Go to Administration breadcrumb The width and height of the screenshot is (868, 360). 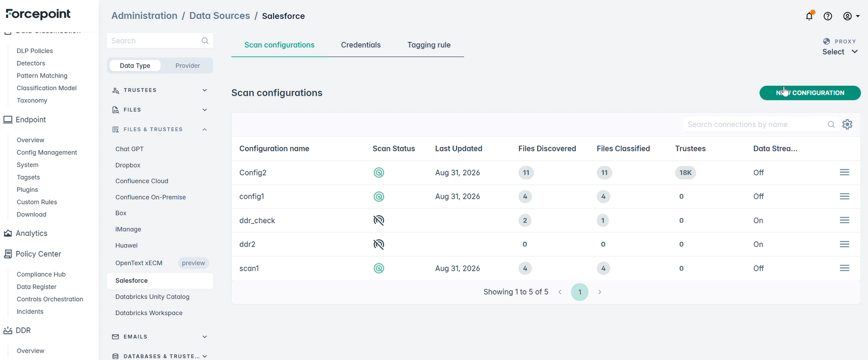[x=144, y=16]
